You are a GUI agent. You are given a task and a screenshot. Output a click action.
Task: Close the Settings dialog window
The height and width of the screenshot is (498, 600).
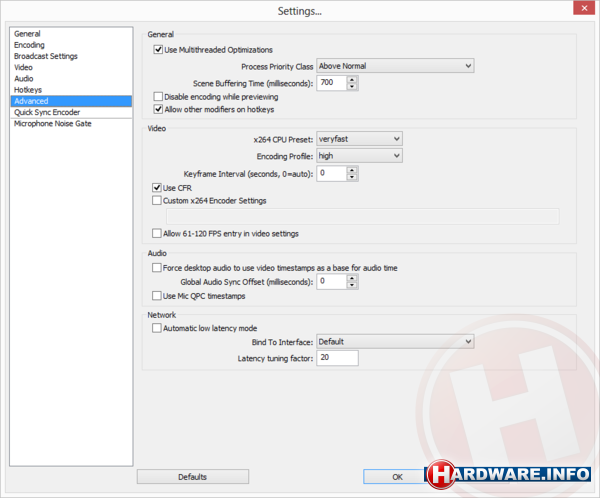584,8
